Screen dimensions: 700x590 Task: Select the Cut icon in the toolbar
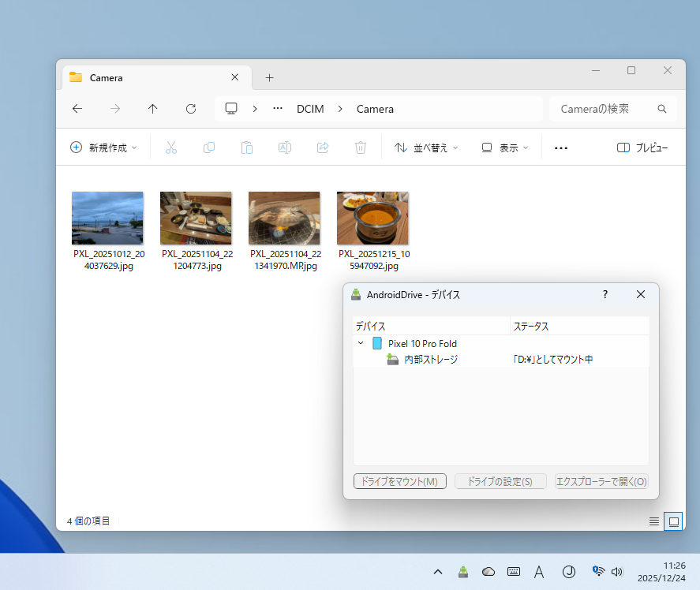pos(170,147)
